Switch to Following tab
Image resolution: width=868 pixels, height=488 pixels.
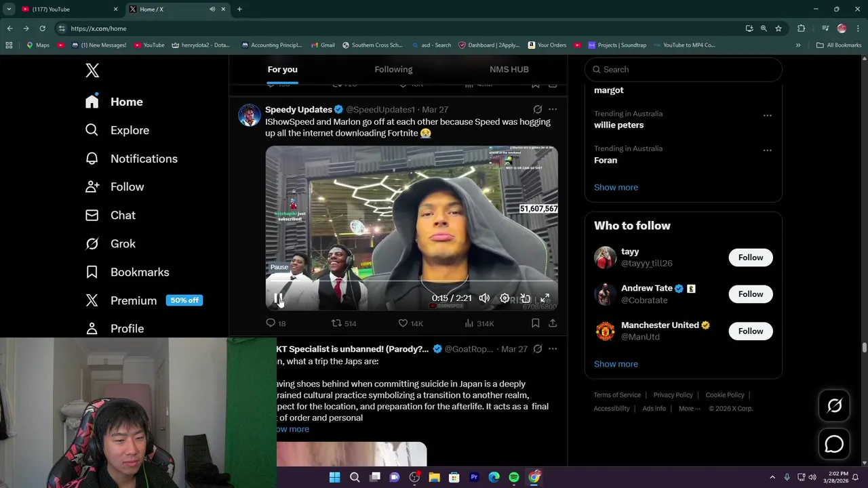point(393,69)
